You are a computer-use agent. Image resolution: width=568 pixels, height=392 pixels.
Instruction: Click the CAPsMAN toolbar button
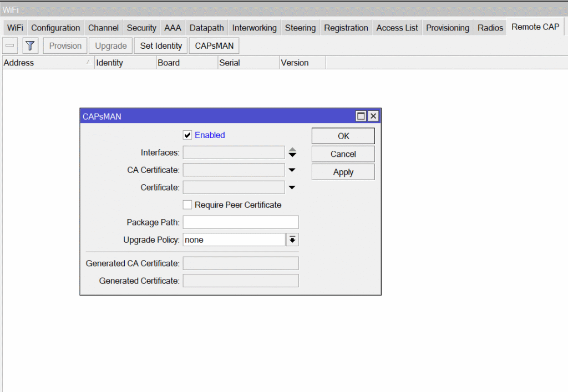[214, 46]
